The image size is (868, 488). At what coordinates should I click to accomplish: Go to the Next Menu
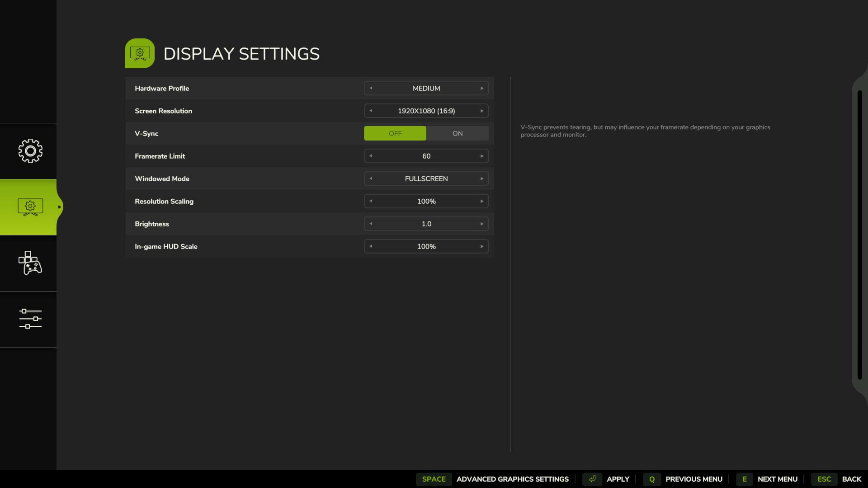point(777,479)
